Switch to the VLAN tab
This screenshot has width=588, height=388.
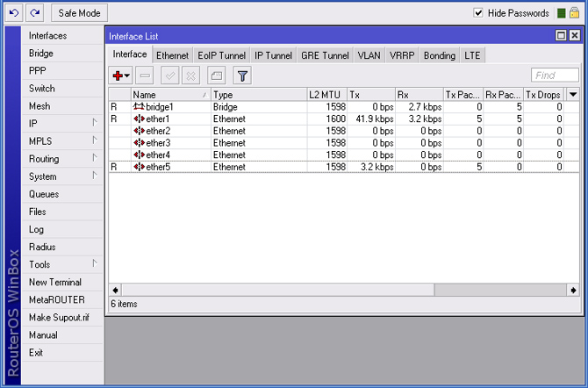click(369, 55)
